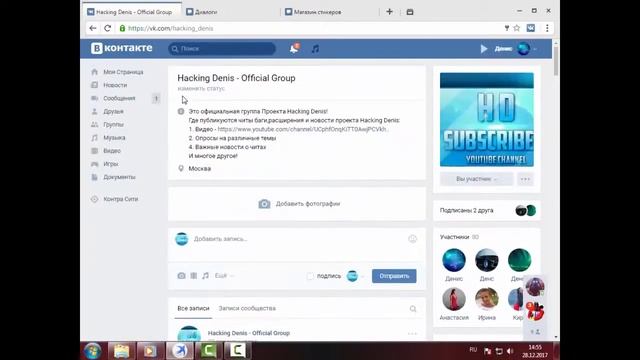The width and height of the screenshot is (640, 360).
Task: Click RU language indicator
Action: (x=473, y=350)
